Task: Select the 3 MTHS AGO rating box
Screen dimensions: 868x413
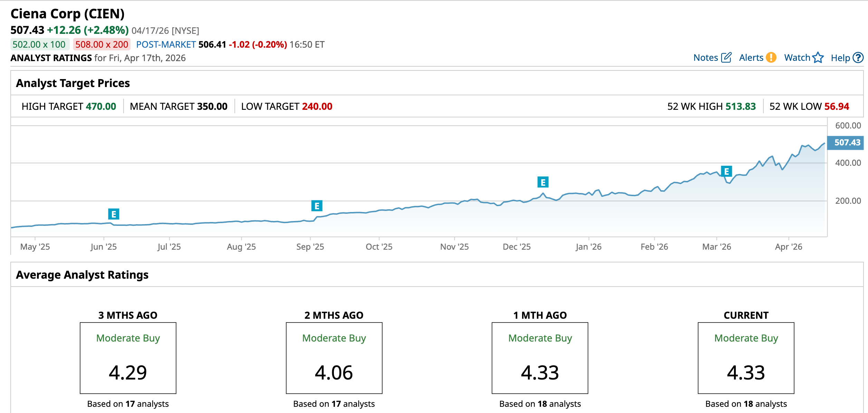Action: click(128, 358)
